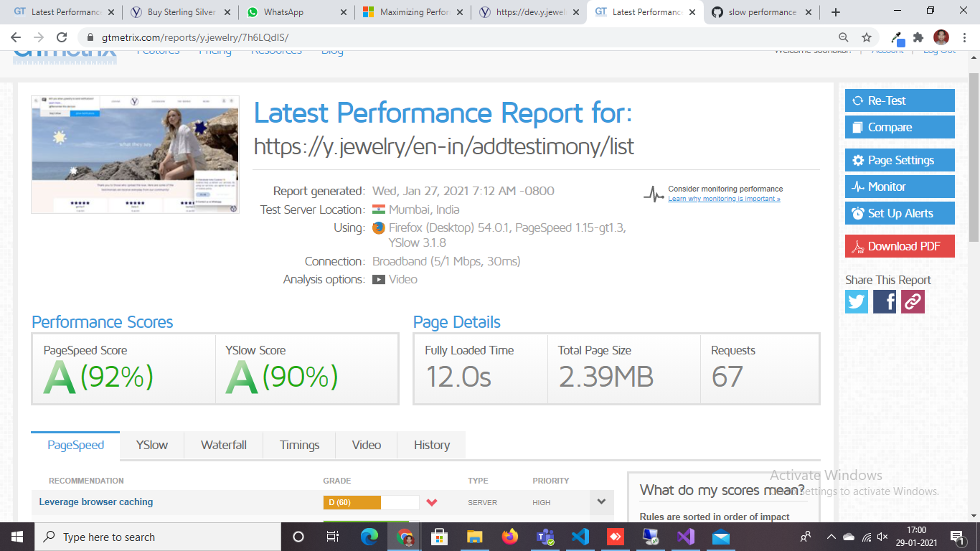Share the report via the Twitter icon
The width and height of the screenshot is (980, 551).
pos(856,301)
